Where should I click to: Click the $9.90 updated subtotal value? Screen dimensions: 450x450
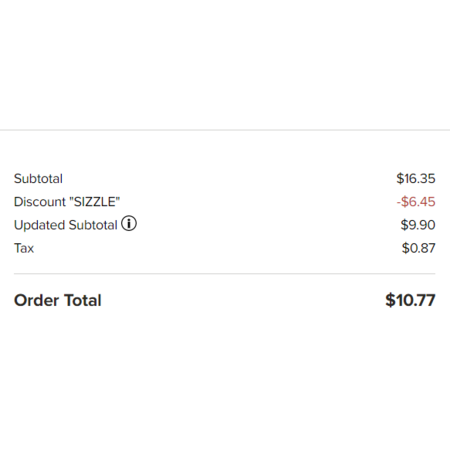point(418,225)
